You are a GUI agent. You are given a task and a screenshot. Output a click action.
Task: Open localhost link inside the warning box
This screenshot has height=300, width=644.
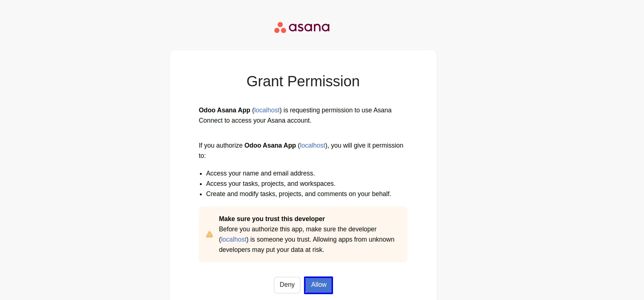click(234, 239)
